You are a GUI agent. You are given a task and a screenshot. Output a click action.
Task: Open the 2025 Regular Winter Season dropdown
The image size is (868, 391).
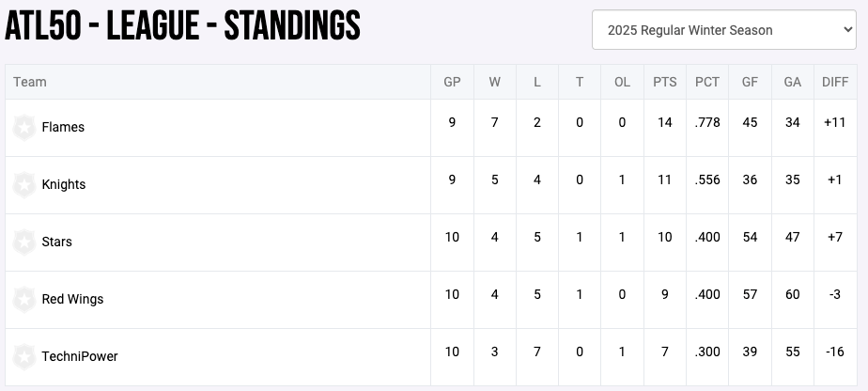(723, 30)
